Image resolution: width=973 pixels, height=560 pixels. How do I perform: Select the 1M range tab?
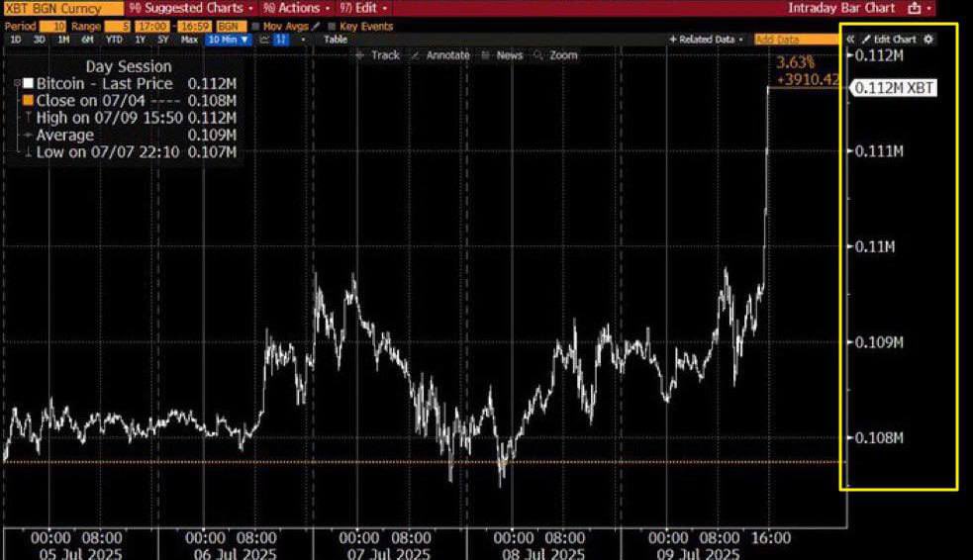click(x=63, y=39)
